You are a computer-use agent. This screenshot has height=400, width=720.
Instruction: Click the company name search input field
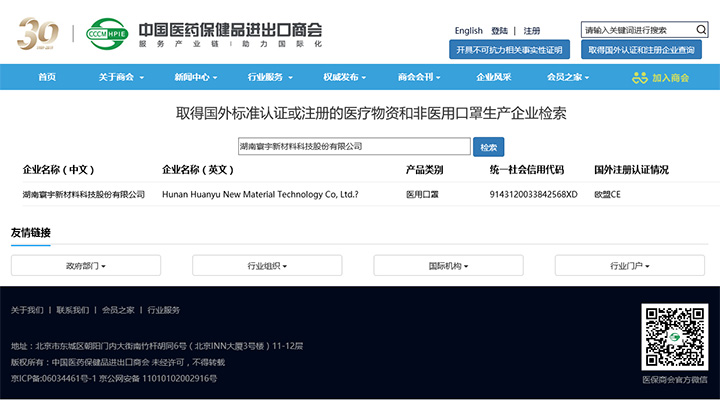(354, 146)
